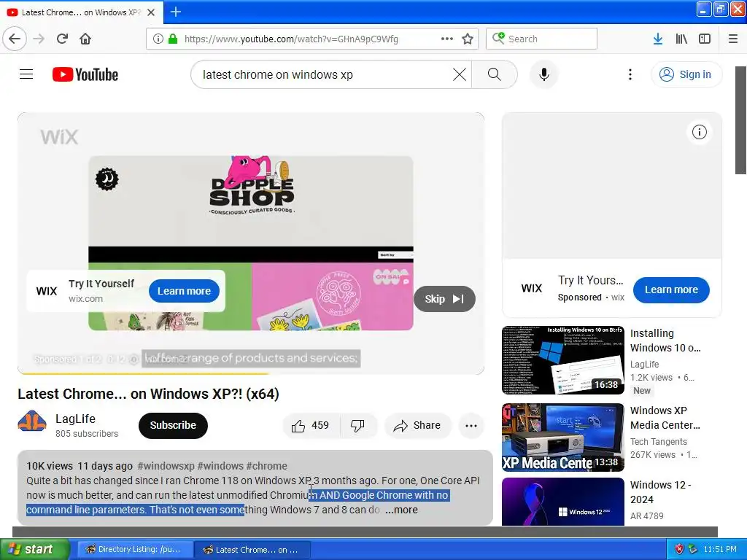Click the ad progress bar
The height and width of the screenshot is (560, 747).
click(x=251, y=373)
